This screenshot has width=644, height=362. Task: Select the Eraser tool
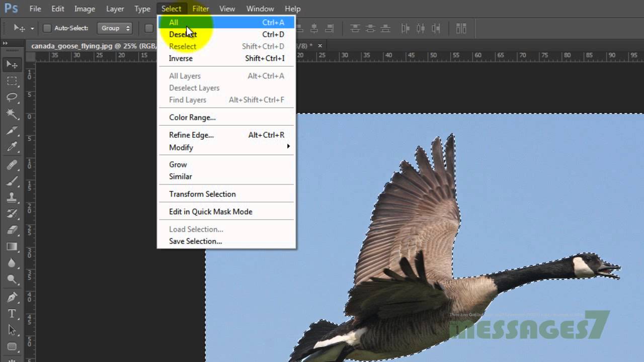(x=12, y=230)
